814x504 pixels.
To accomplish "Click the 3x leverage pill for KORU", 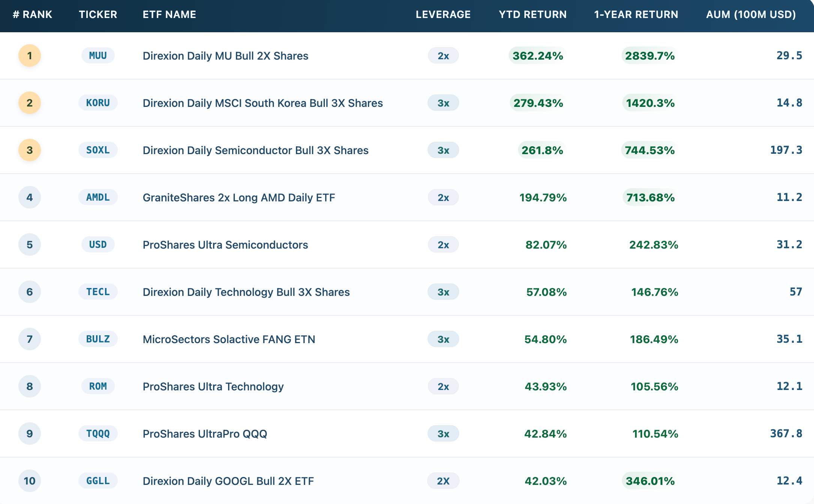I will click(443, 103).
